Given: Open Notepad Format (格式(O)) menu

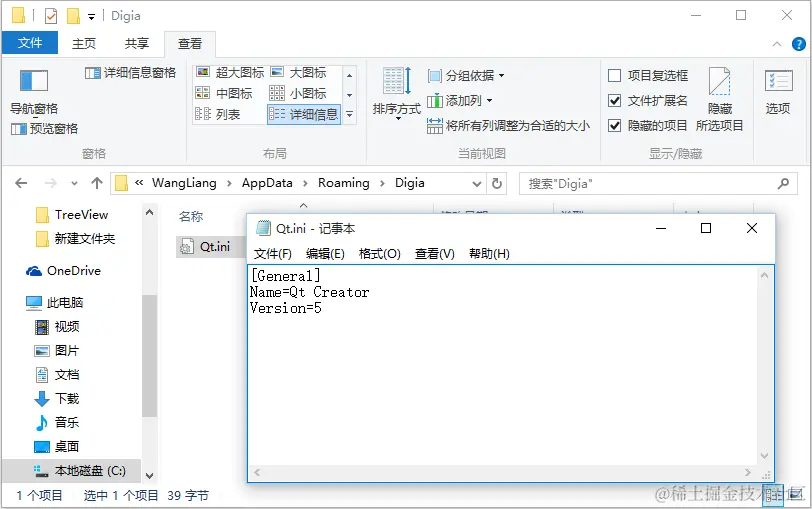Looking at the screenshot, I should click(380, 254).
